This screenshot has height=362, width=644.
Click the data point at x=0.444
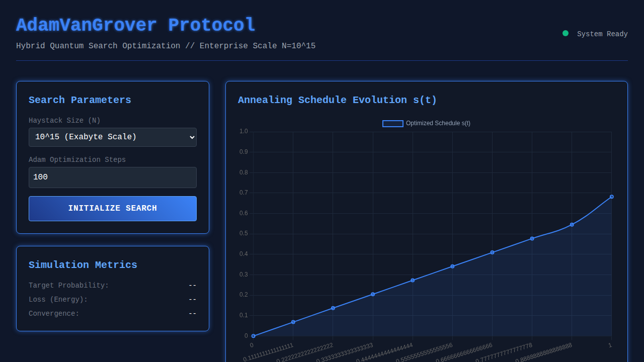413,280
